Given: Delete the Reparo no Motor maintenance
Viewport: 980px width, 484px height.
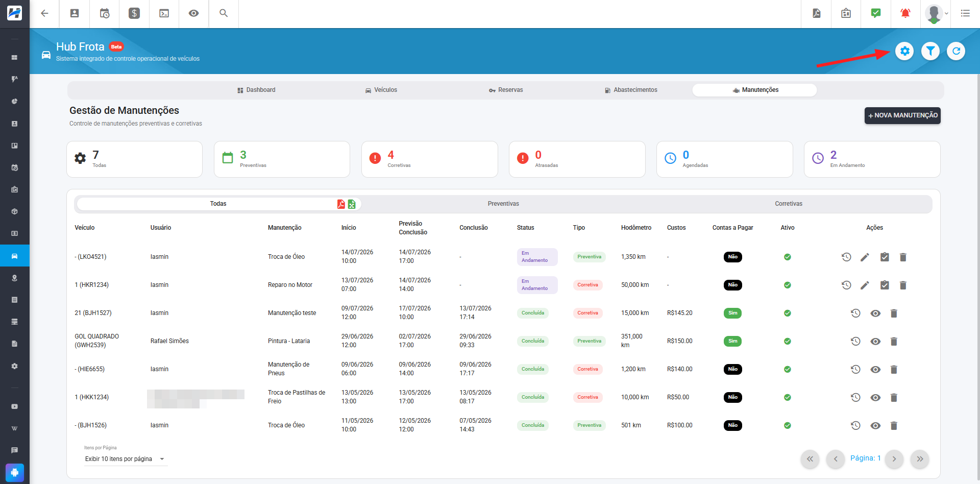Looking at the screenshot, I should point(903,285).
